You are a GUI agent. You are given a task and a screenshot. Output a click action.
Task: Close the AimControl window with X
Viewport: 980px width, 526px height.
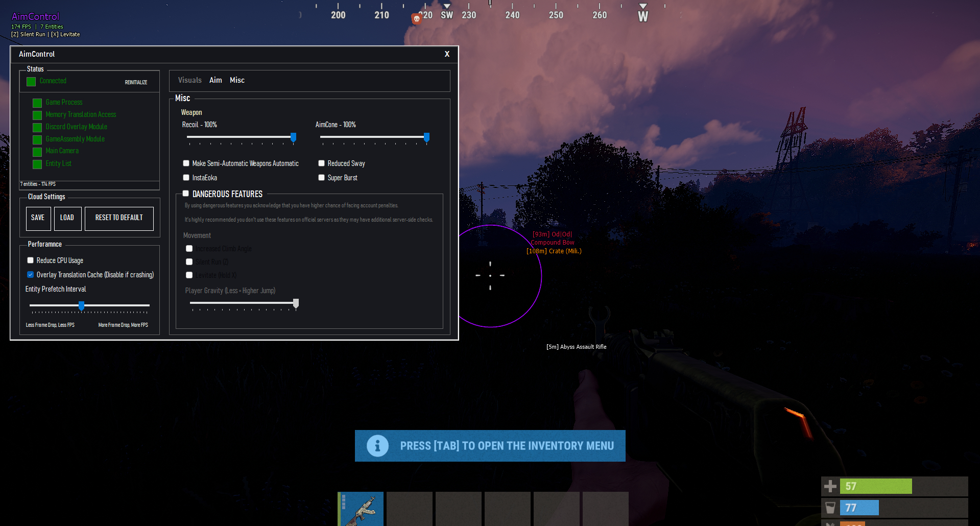447,54
